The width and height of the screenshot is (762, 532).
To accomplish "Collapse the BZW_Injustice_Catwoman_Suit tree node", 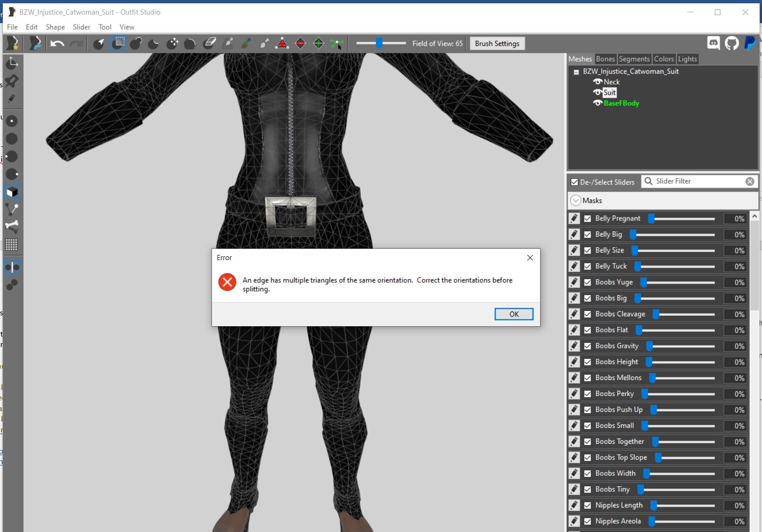I will [x=576, y=72].
